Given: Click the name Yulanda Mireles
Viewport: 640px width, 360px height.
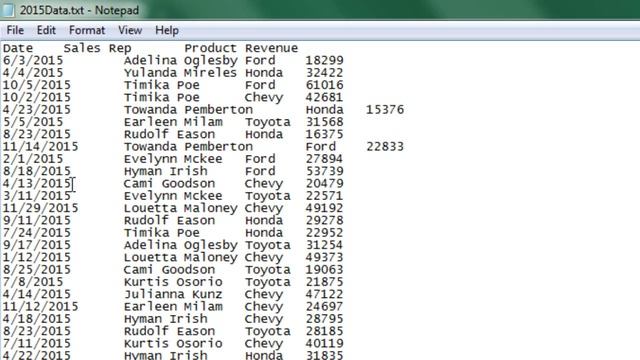Looking at the screenshot, I should point(180,73).
